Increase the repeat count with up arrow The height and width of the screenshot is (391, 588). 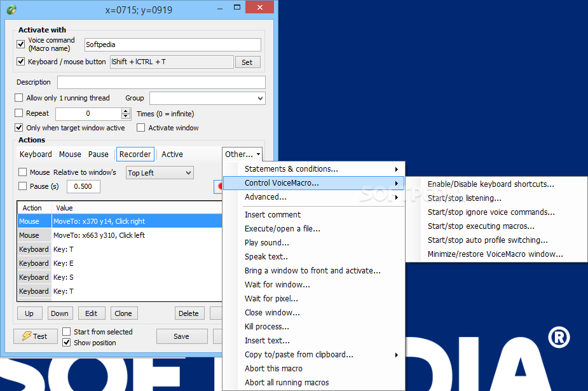pos(126,111)
